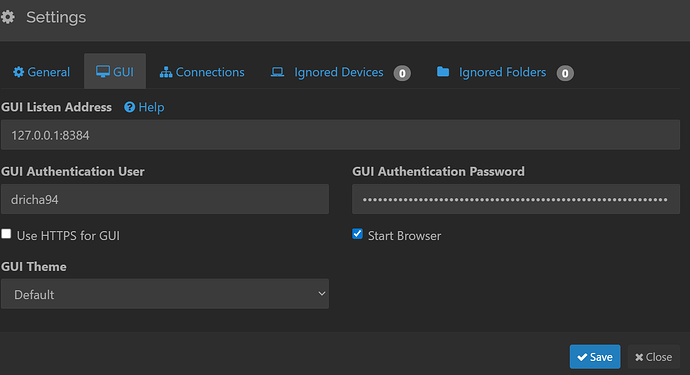Viewport: 690px width, 375px height.
Task: Close the Settings dialog
Action: pyautogui.click(x=653, y=357)
